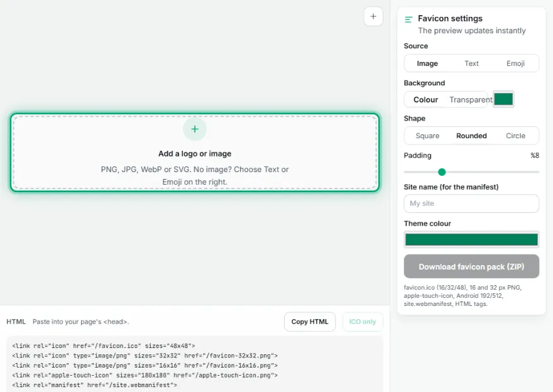Image resolution: width=553 pixels, height=392 pixels.
Task: Switch the source to Text
Action: 471,63
